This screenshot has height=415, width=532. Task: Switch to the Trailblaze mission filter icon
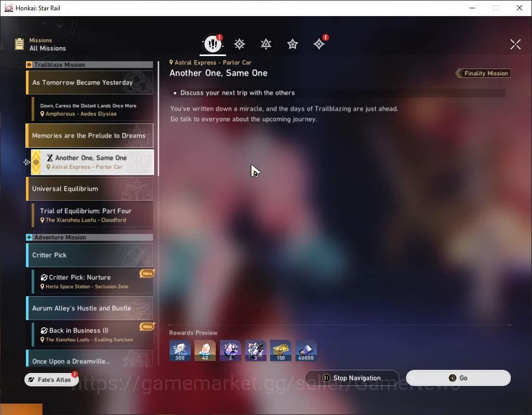point(240,44)
